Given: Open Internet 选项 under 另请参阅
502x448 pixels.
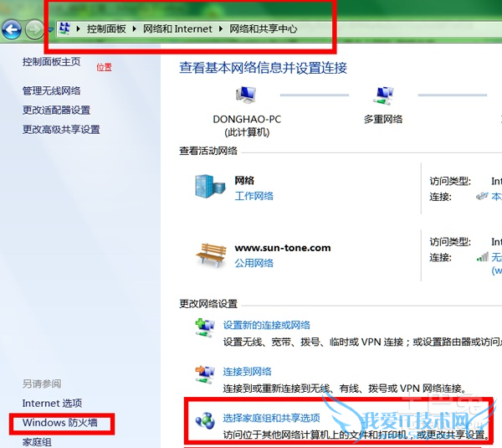Looking at the screenshot, I should pyautogui.click(x=52, y=403).
